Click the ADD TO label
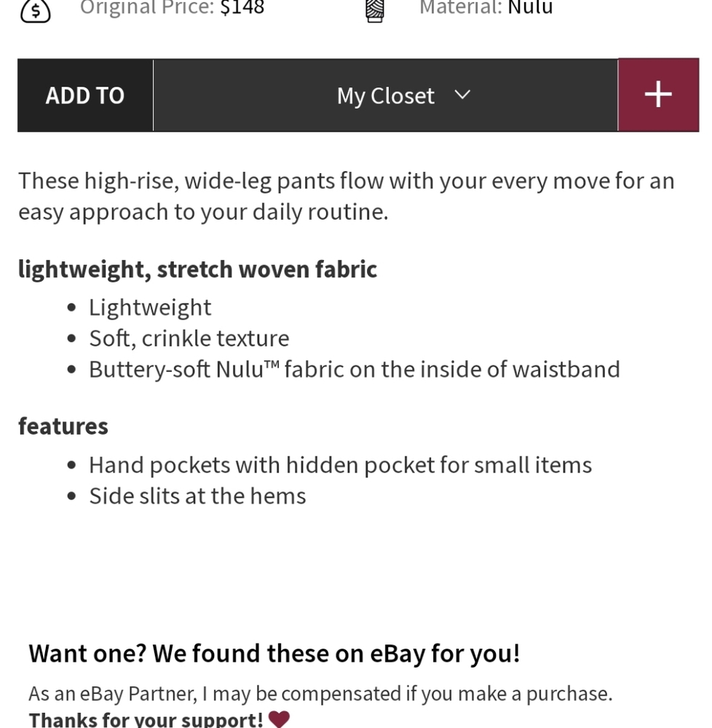 coord(85,95)
